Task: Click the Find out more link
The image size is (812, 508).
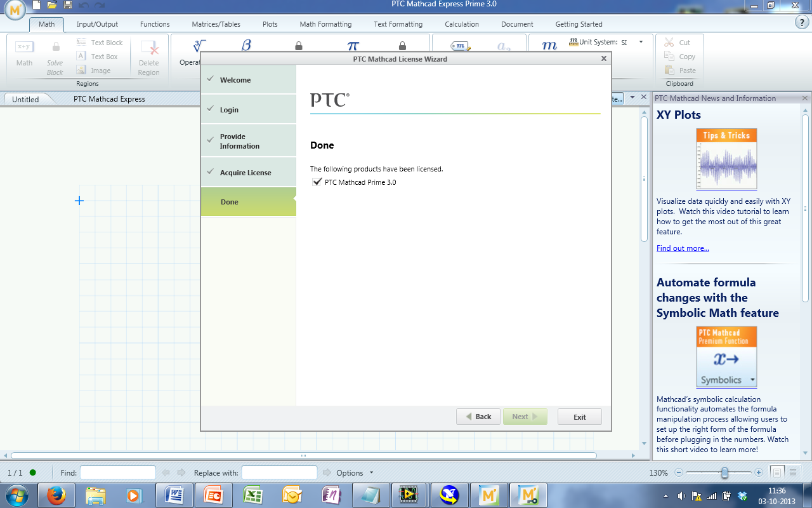Action: click(x=683, y=248)
